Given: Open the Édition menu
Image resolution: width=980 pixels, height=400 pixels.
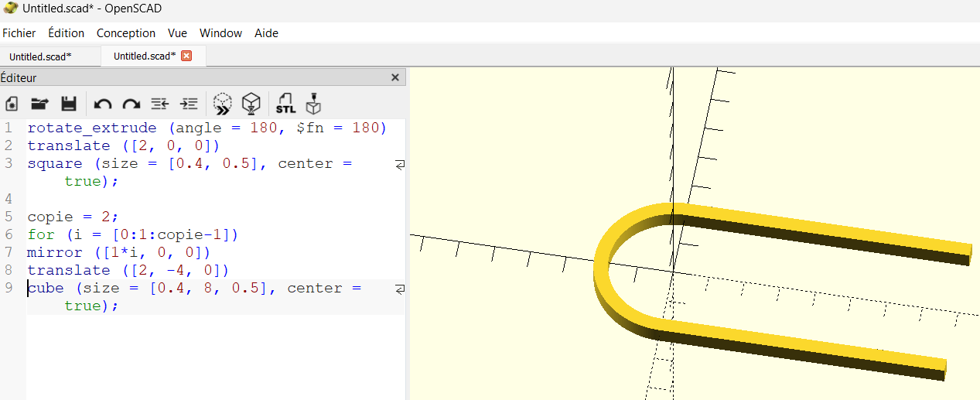Looking at the screenshot, I should click(67, 33).
